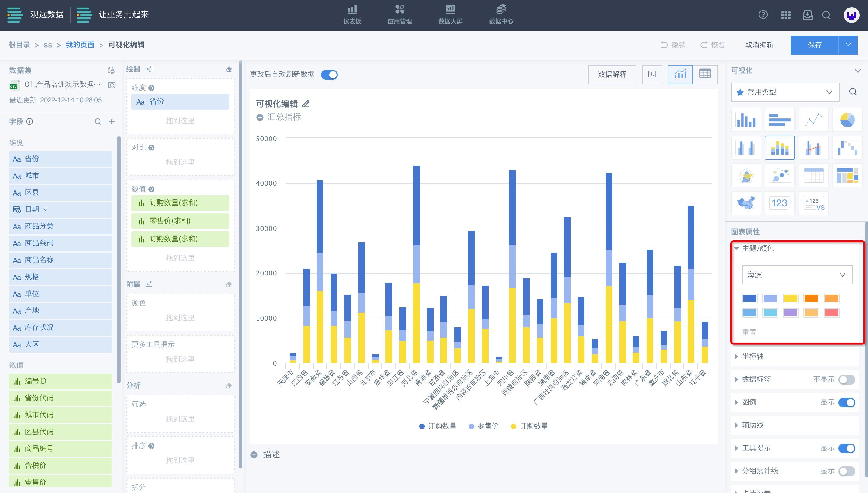Open the 海滨 color theme dropdown
Image resolution: width=868 pixels, height=493 pixels.
797,275
